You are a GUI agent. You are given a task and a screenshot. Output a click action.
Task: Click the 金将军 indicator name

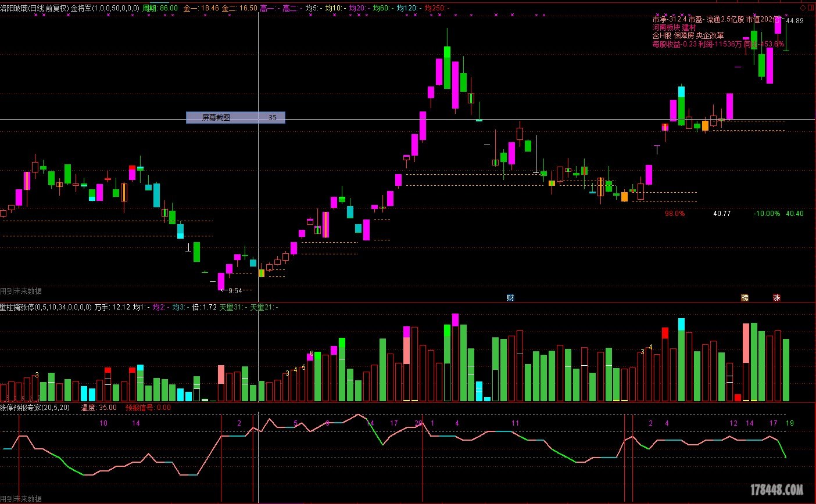(x=105, y=8)
